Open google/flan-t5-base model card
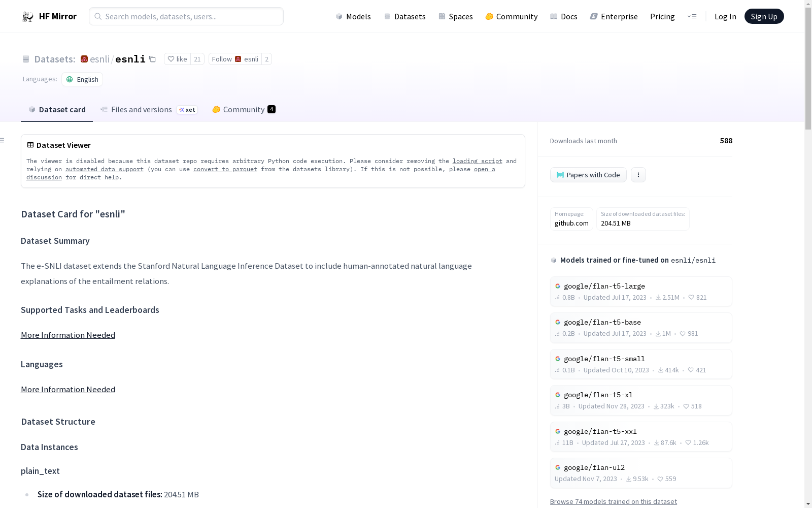Viewport: 812px width, 508px height. coord(641,328)
